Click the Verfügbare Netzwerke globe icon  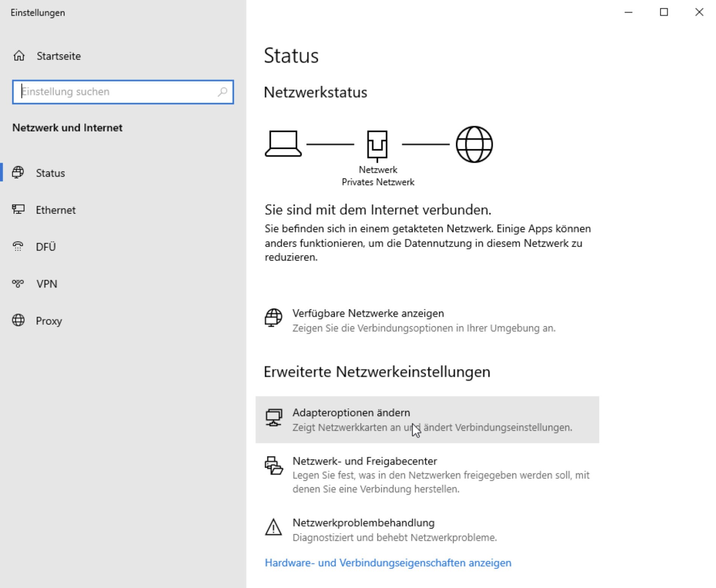point(273,318)
